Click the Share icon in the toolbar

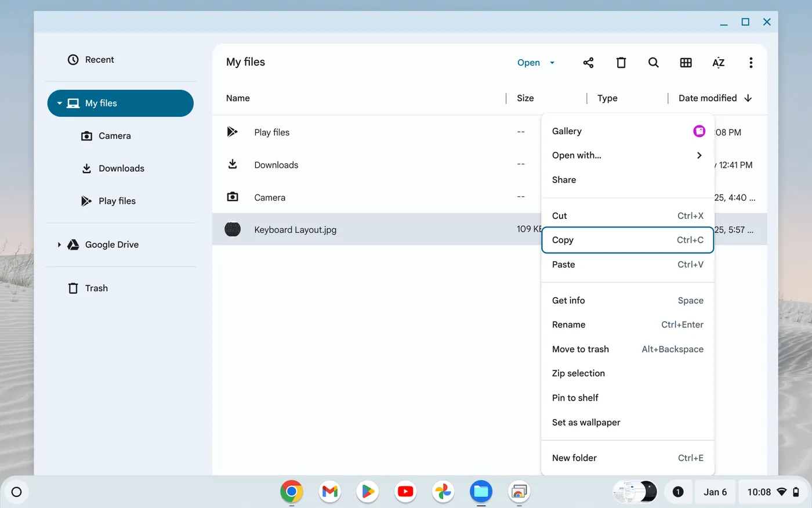click(x=588, y=63)
